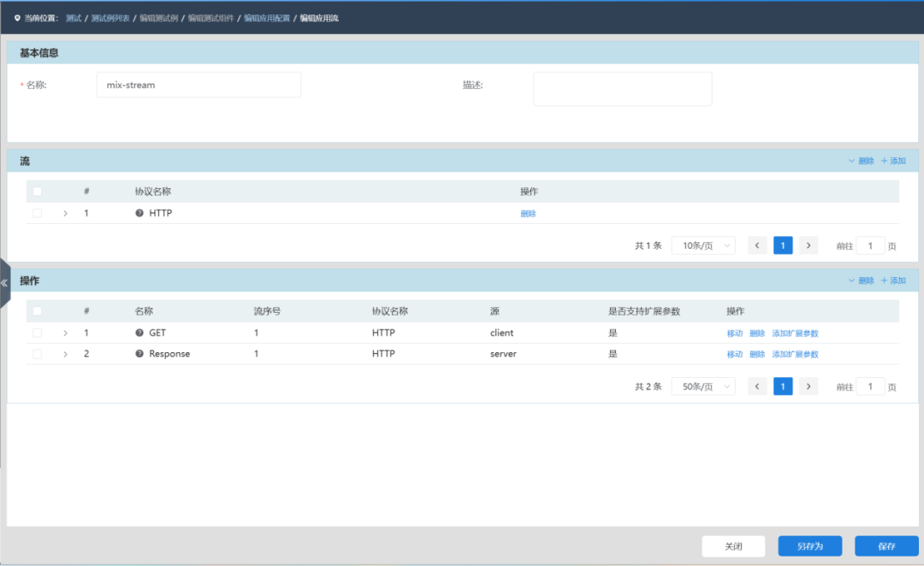
Task: Open 删除 dropdown in 流 section header
Action: click(861, 161)
